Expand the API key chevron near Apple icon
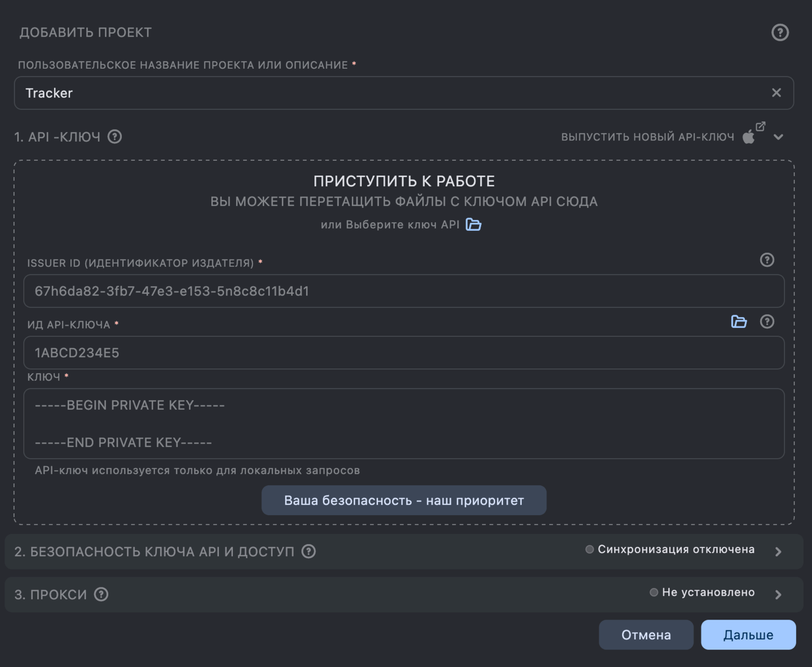Image resolution: width=812 pixels, height=667 pixels. (x=779, y=137)
